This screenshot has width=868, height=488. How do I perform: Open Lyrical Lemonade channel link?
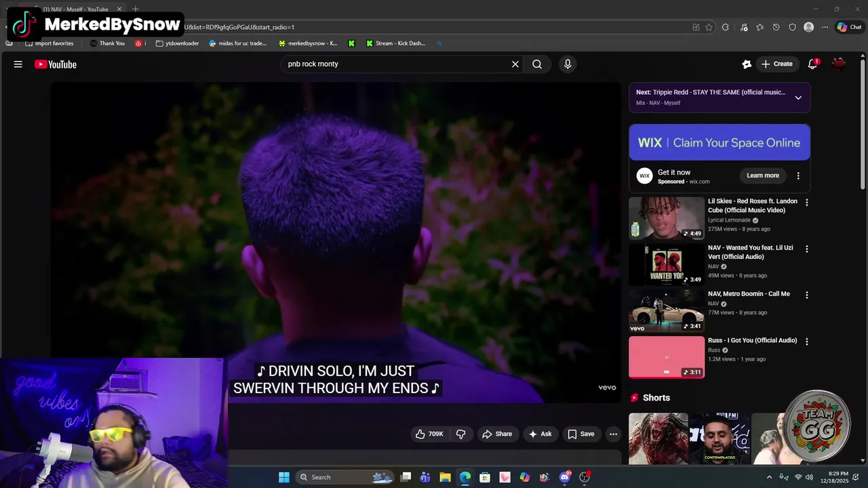pyautogui.click(x=729, y=220)
